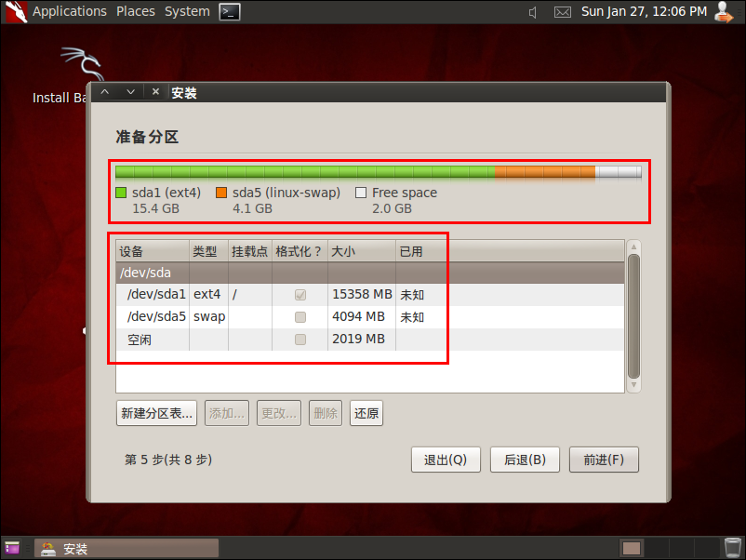Open the Install BackTrack desktop icon
Viewport: 746px width, 560px height.
click(x=60, y=75)
